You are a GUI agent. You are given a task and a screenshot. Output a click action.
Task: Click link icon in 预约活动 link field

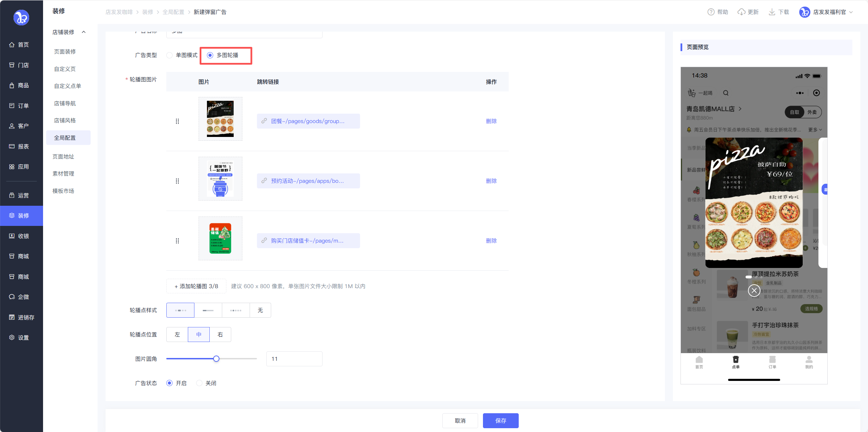pyautogui.click(x=264, y=181)
